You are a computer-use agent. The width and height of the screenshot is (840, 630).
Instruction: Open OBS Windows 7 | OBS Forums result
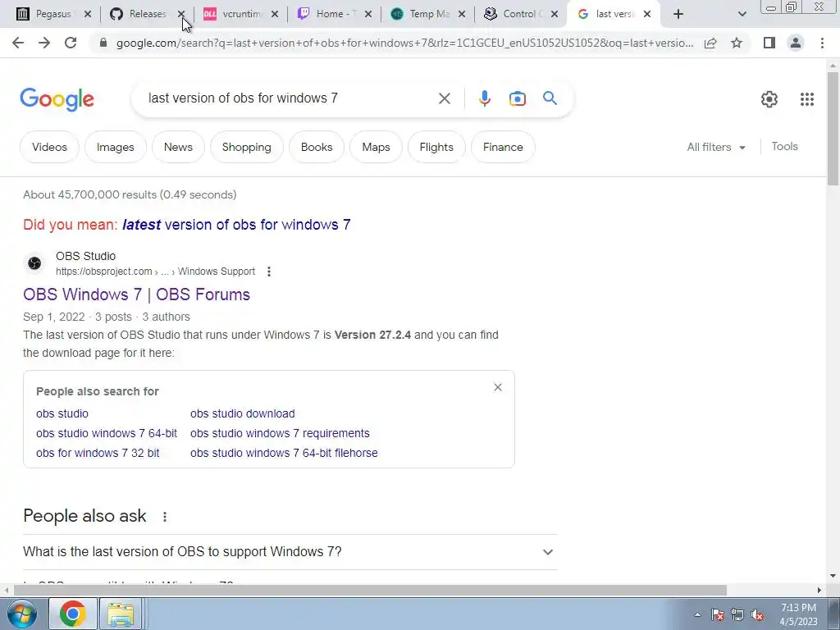click(x=137, y=294)
